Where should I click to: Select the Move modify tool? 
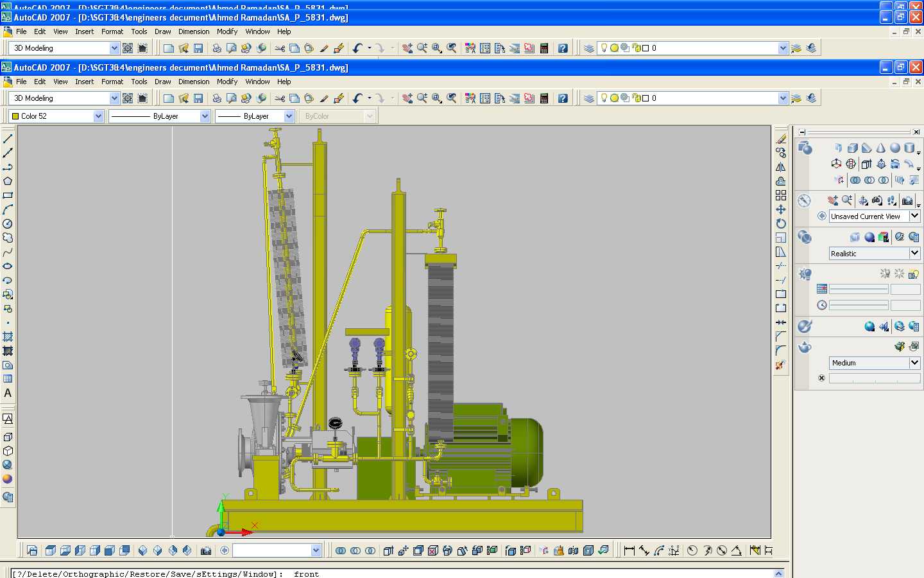point(781,209)
